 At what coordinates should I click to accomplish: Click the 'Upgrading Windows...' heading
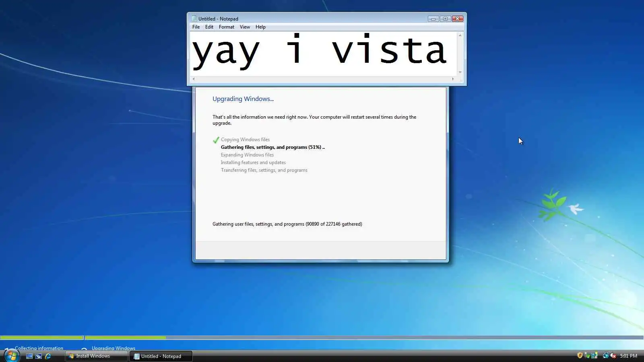[x=243, y=99]
